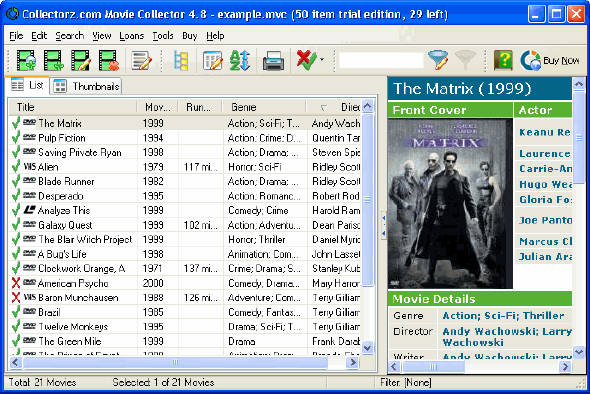Open the File menu

coord(16,36)
